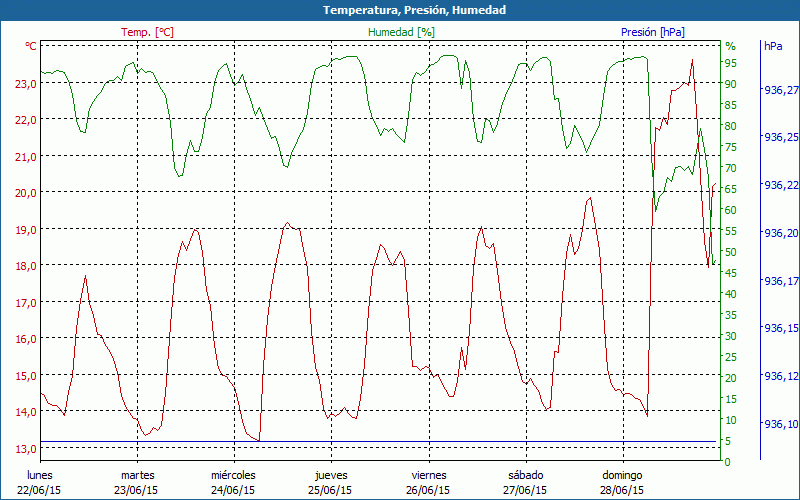Click the % unit label on humidity axis

[730, 46]
